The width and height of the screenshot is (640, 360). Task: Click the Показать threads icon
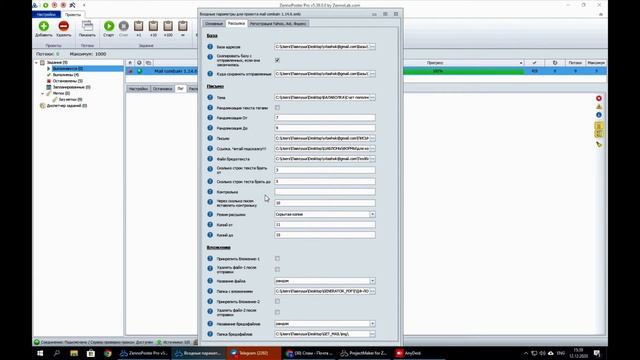coord(87,26)
